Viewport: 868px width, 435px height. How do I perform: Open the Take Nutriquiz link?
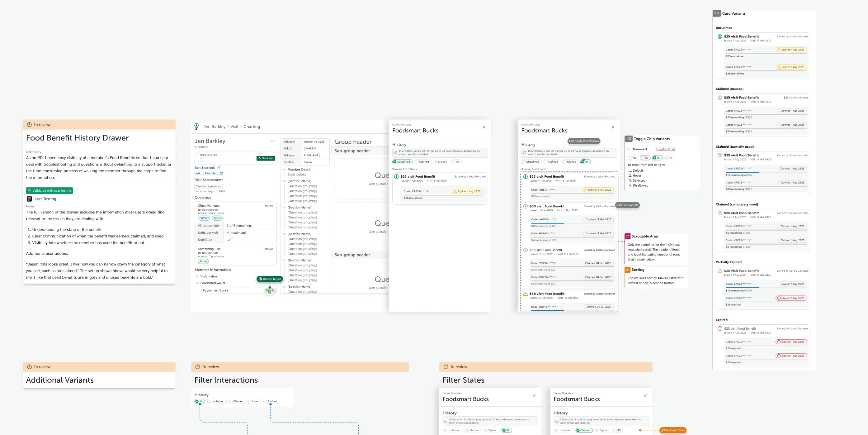point(205,168)
